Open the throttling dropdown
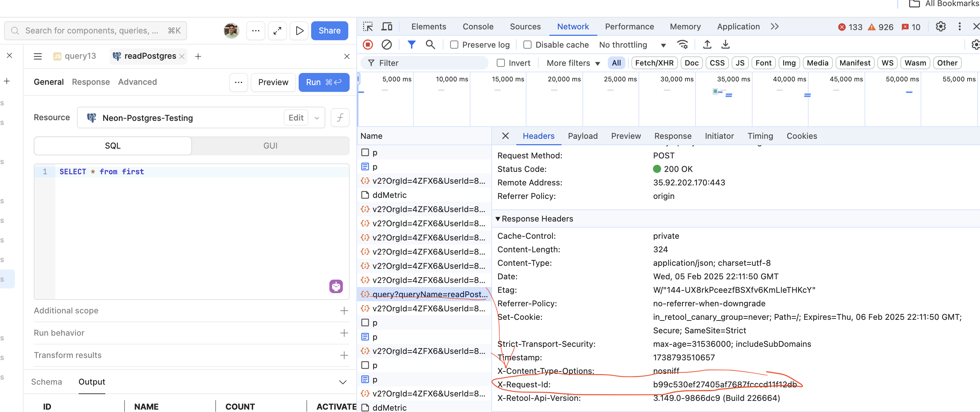This screenshot has width=980, height=412. (x=633, y=45)
